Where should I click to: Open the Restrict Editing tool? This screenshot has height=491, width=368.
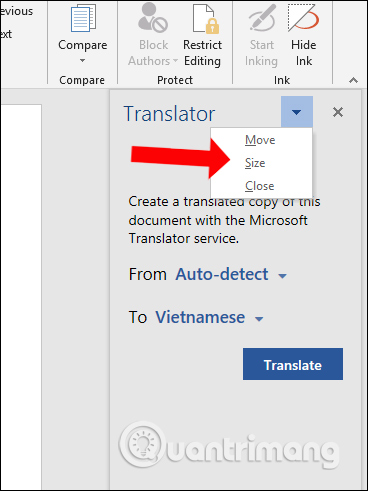click(x=202, y=36)
